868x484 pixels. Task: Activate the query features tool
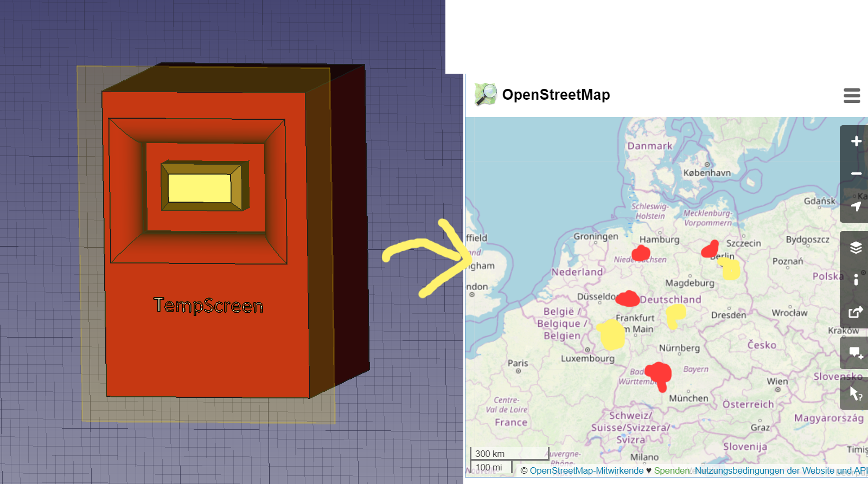(856, 393)
